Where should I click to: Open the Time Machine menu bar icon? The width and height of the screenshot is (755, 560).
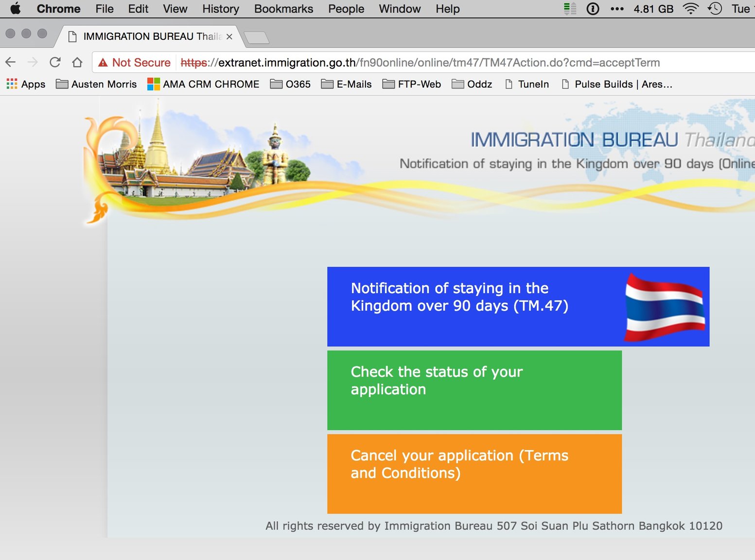[715, 9]
